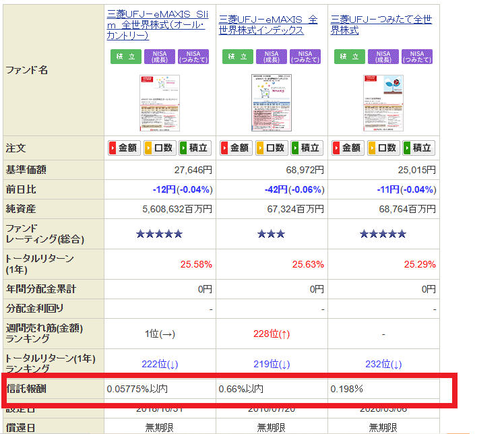The height and width of the screenshot is (434, 504).
Task: Start 積立 order for eMAXIS Slim
Action: point(195,148)
